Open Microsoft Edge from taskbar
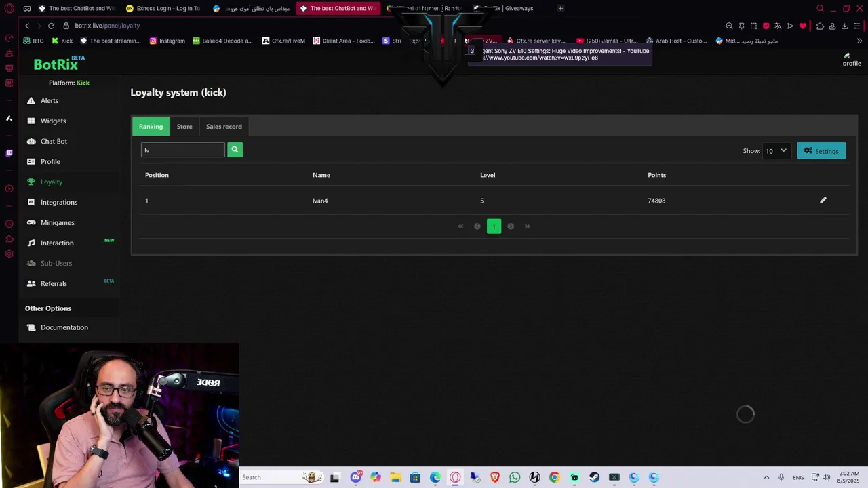868x488 pixels. (x=435, y=477)
